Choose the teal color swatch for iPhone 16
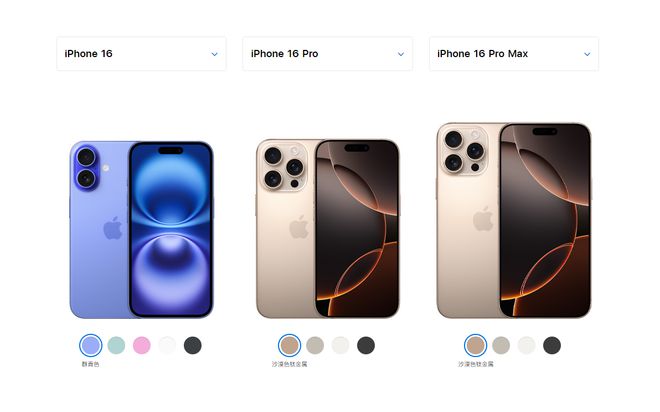The width and height of the screenshot is (660, 412). [x=116, y=346]
